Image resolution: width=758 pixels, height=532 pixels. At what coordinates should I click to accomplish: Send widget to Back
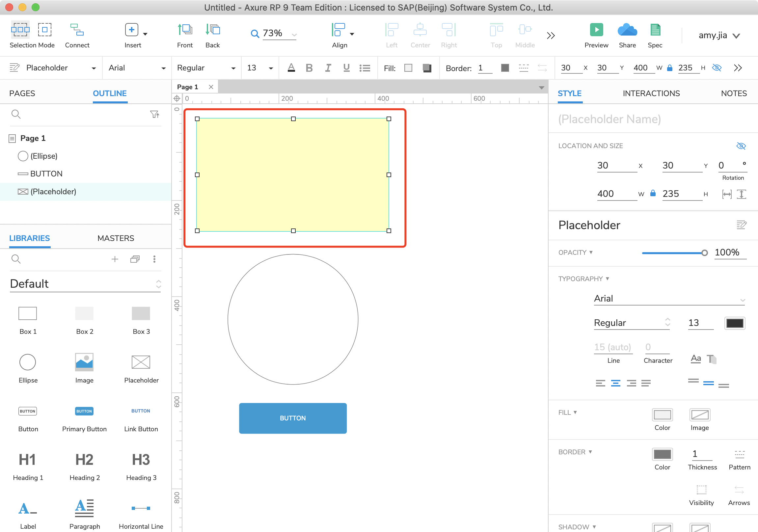(213, 30)
